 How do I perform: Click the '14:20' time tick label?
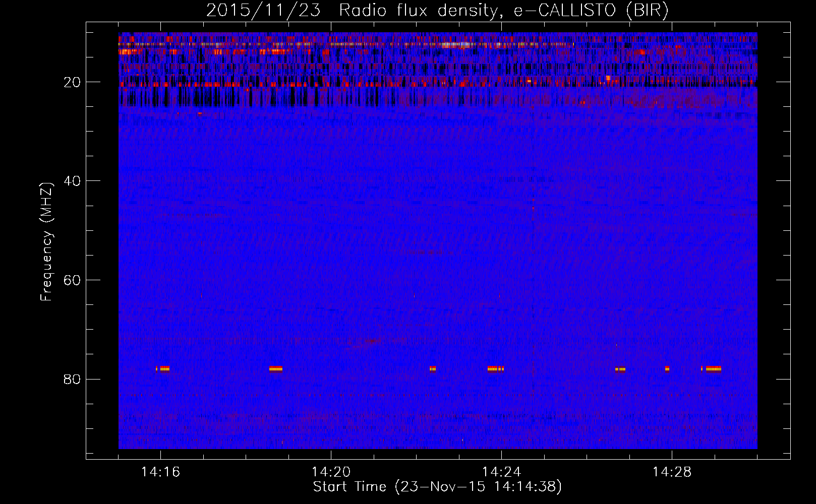click(x=331, y=472)
